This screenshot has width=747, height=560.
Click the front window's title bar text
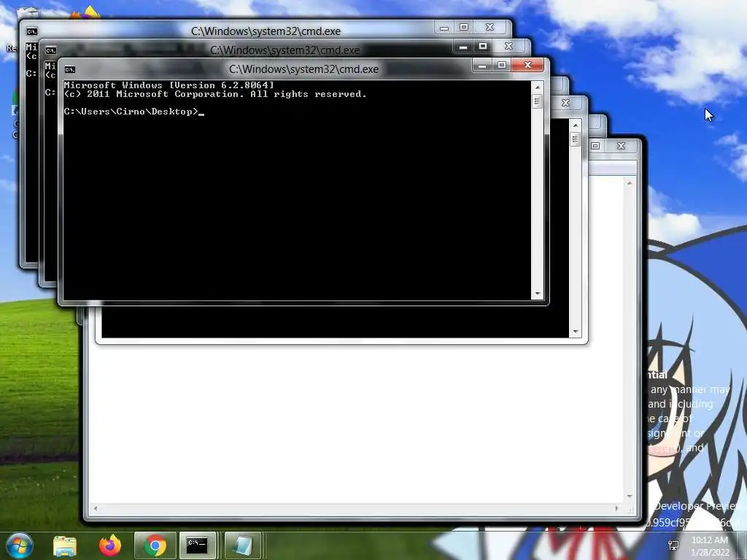click(x=304, y=69)
